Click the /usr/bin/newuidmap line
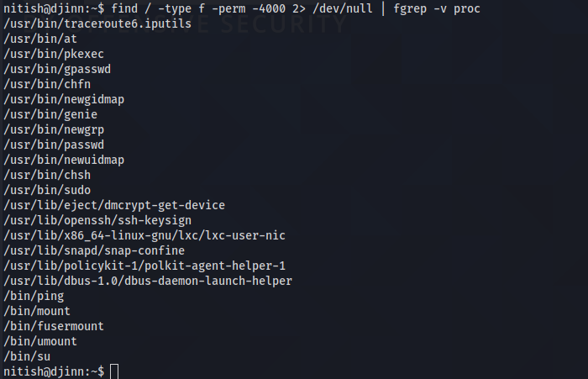588x379 pixels. [x=64, y=160]
